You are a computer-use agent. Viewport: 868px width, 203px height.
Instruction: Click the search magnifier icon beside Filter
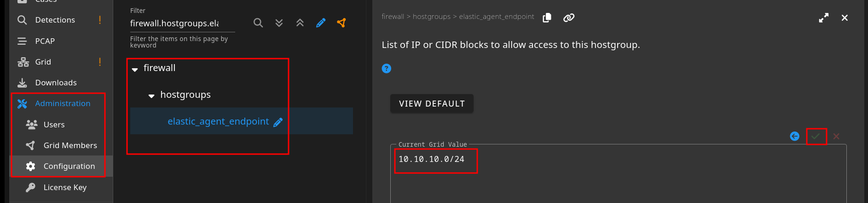(x=258, y=23)
